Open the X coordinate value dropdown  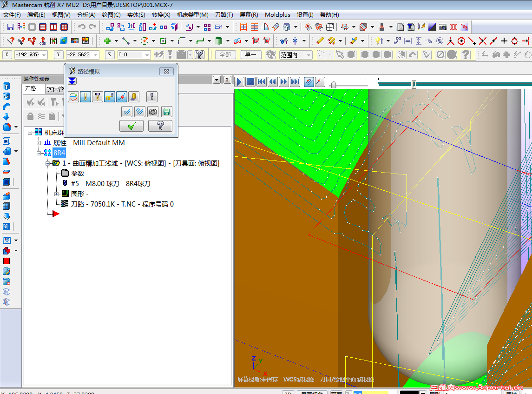(44, 55)
